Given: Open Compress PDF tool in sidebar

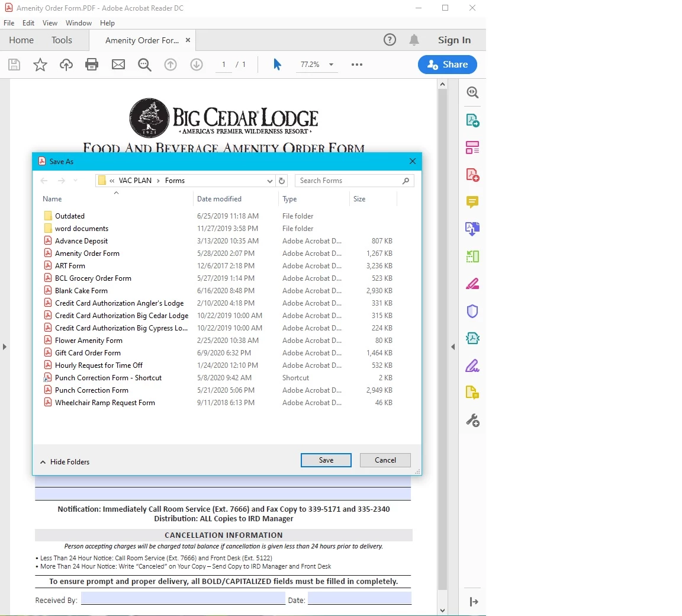Looking at the screenshot, I should point(472,256).
